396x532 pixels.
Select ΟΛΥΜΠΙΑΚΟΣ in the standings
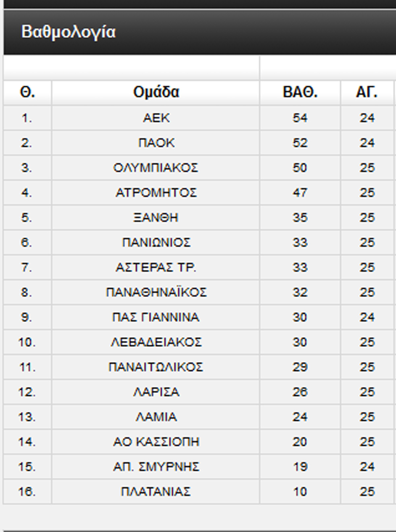click(x=156, y=168)
